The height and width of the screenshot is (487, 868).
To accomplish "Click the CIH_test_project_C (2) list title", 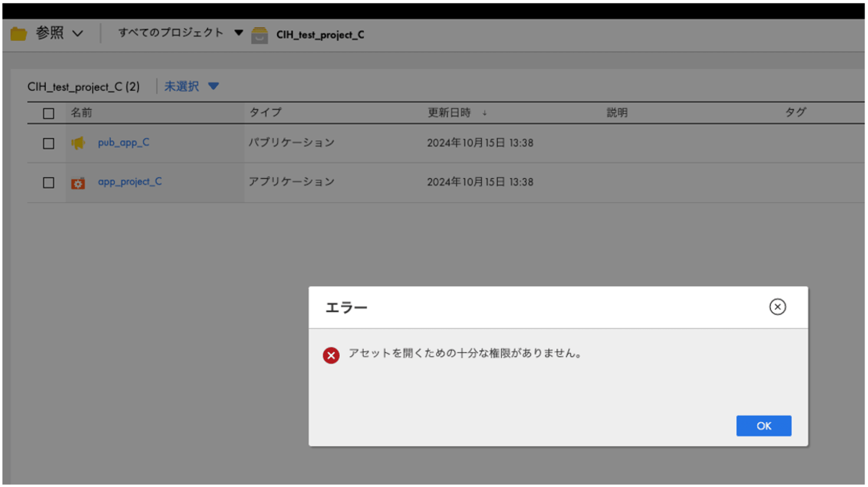I will point(84,87).
